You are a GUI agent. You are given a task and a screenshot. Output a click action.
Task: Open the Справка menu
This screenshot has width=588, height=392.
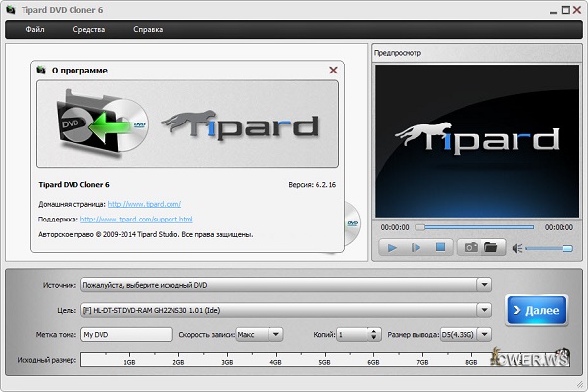point(148,30)
